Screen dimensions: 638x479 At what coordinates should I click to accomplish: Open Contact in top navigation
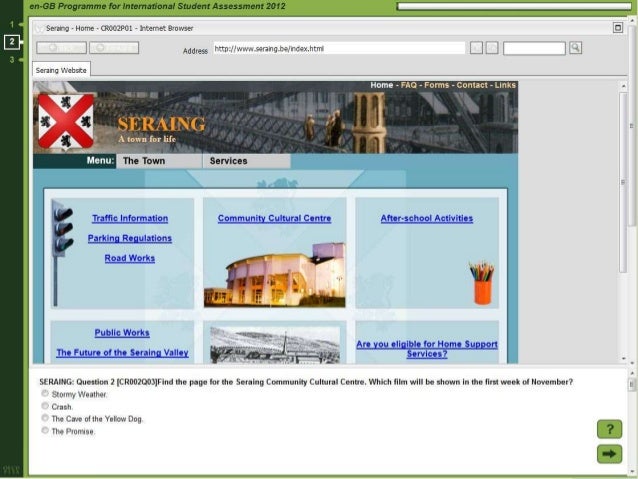click(472, 85)
